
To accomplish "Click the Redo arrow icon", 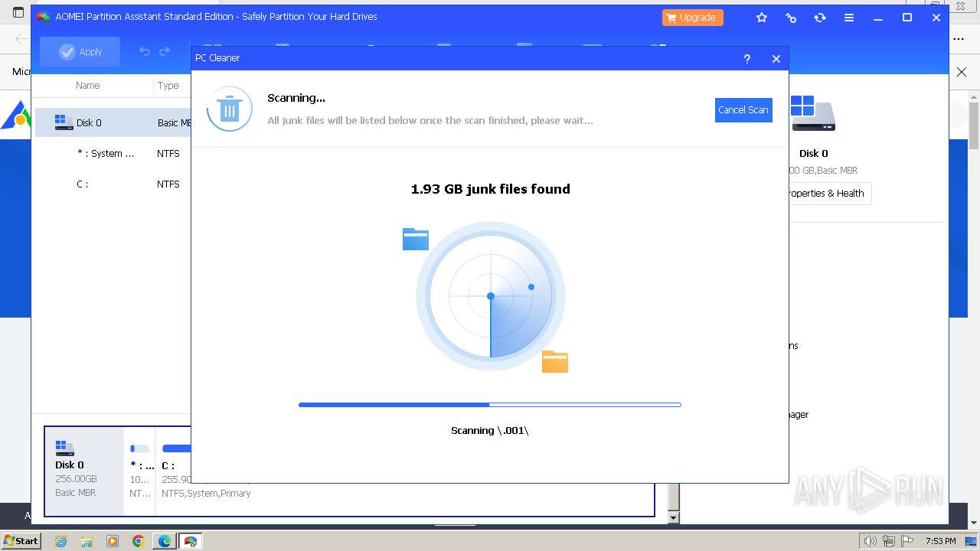I will tap(165, 52).
